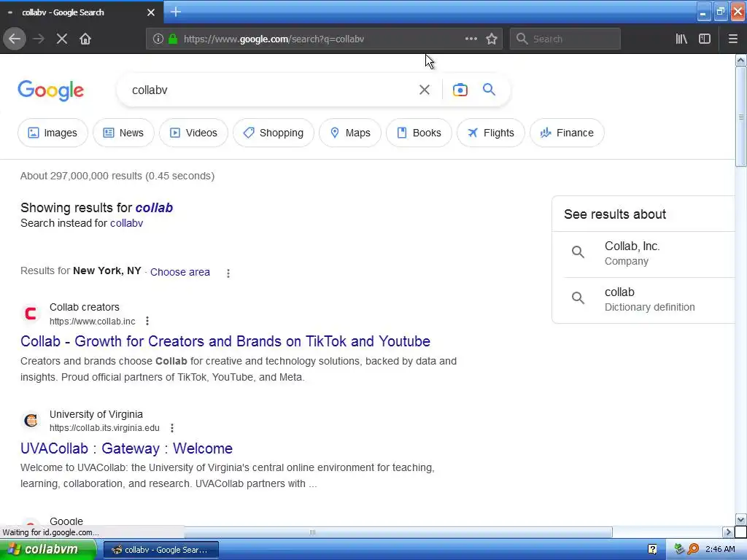
Task: Filter results by News
Action: coord(123,133)
